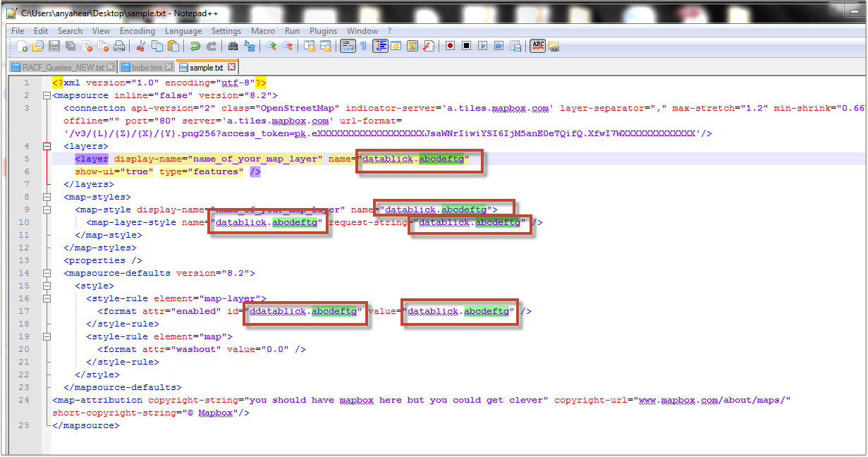Open Find with the binoculars icon
The width and height of the screenshot is (868, 457).
click(233, 47)
